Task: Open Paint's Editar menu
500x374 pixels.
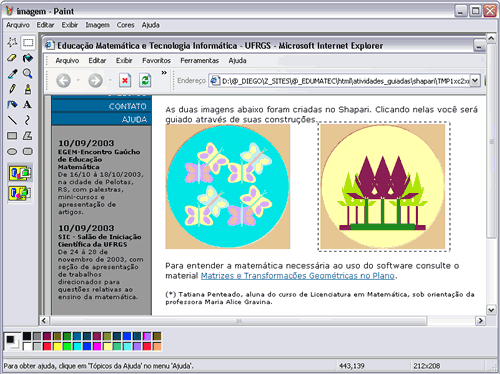Action: 45,25
